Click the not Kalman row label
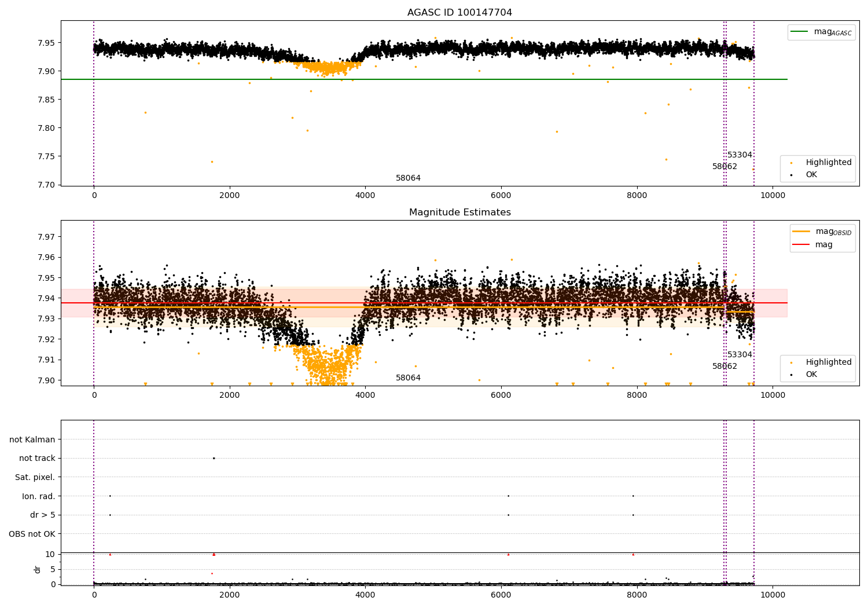Viewport: 868px width, 608px height. pos(32,439)
